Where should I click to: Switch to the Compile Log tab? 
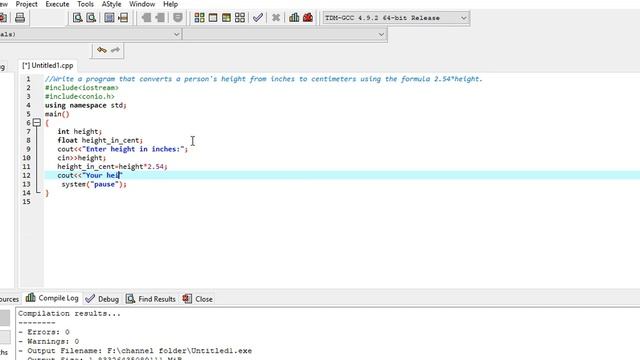point(52,298)
